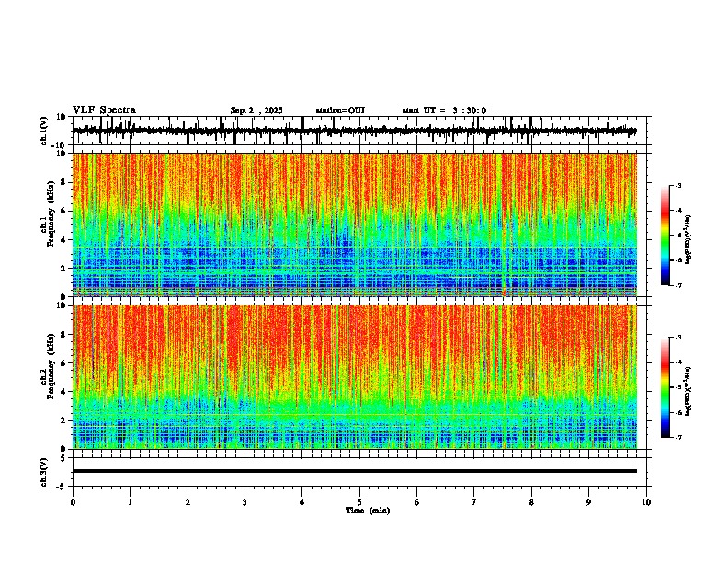Click the "3" minute tick label

click(245, 502)
